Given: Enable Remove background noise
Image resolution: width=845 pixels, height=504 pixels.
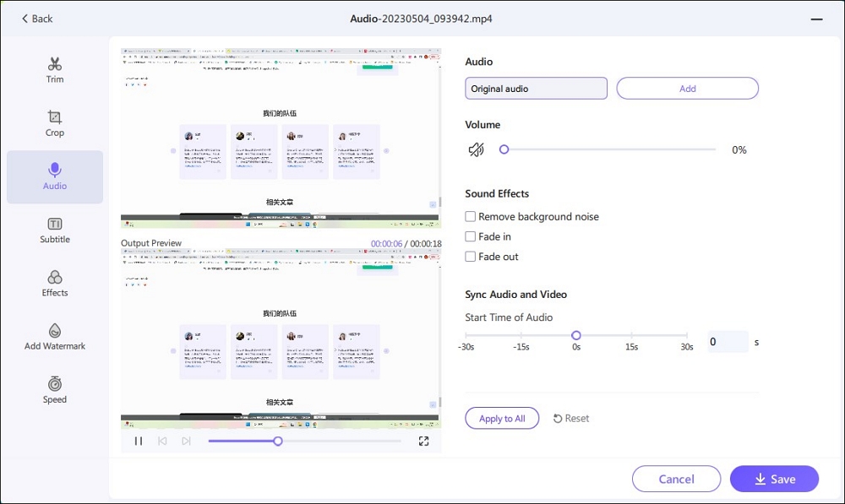Looking at the screenshot, I should (x=471, y=217).
